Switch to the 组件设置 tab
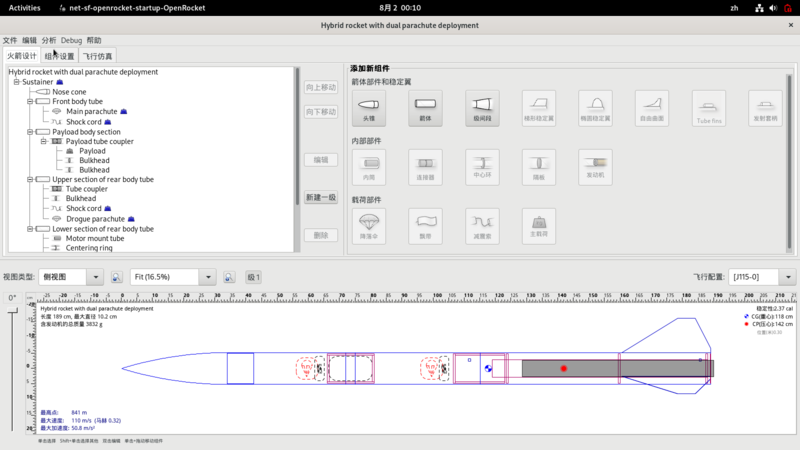Viewport: 800px width, 450px height. [60, 56]
